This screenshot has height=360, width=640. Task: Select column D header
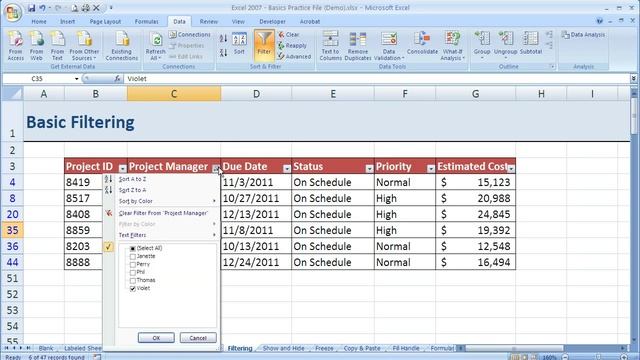coord(256,94)
